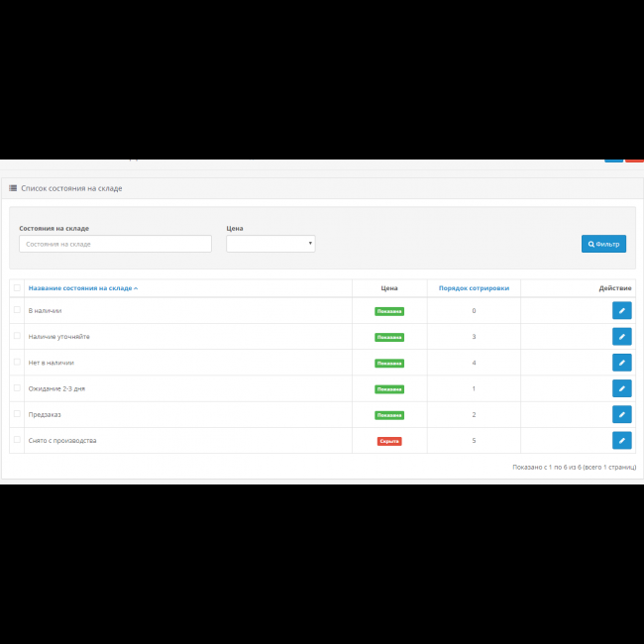Click edit pencil for 'Наличие уточняйте' row
The width and height of the screenshot is (644, 644).
click(621, 337)
